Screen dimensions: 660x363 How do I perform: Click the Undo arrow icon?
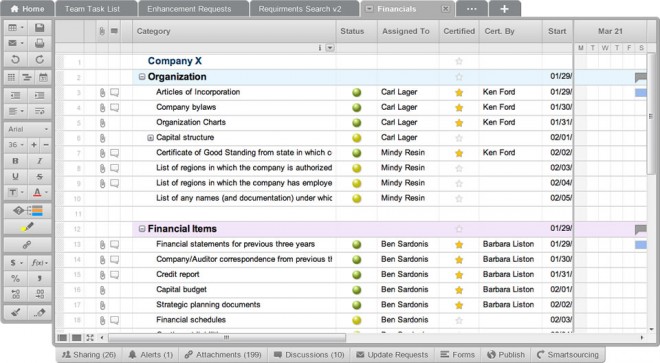point(16,59)
